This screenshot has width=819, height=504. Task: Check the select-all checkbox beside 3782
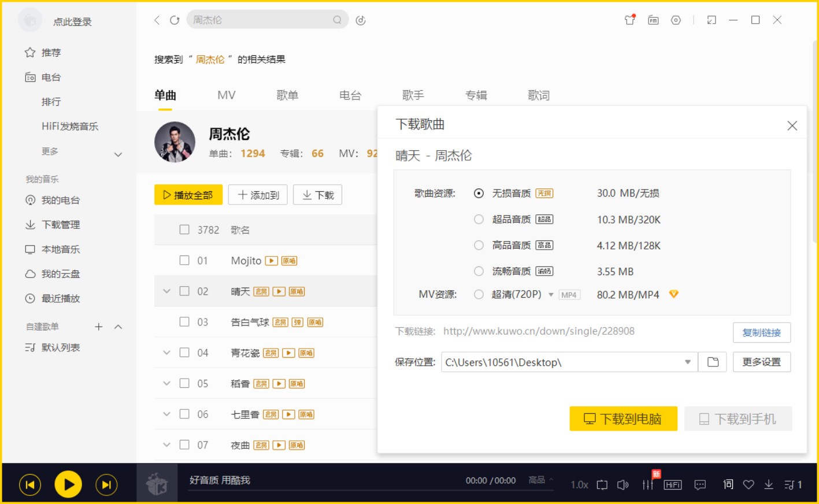[184, 229]
